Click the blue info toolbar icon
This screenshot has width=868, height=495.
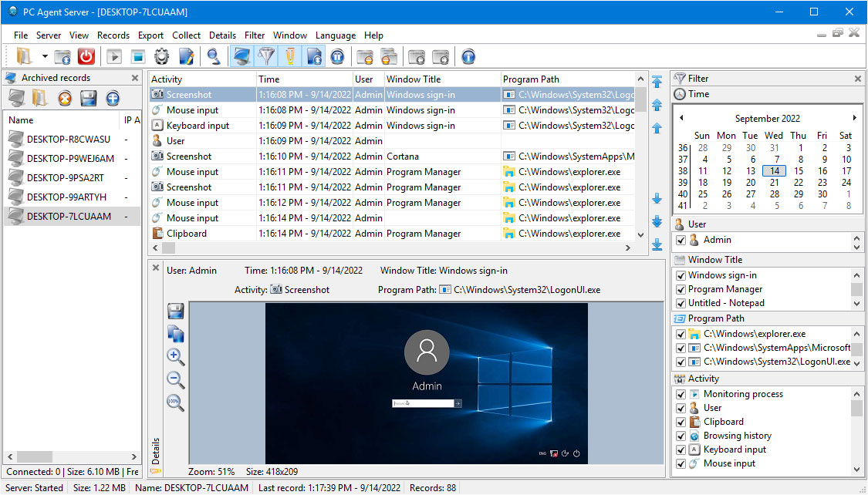[468, 56]
